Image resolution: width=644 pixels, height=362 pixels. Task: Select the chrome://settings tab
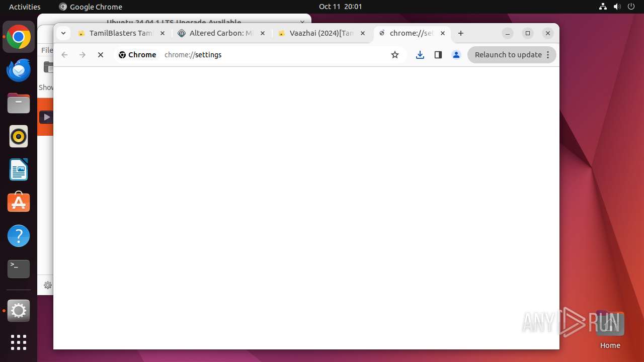412,33
